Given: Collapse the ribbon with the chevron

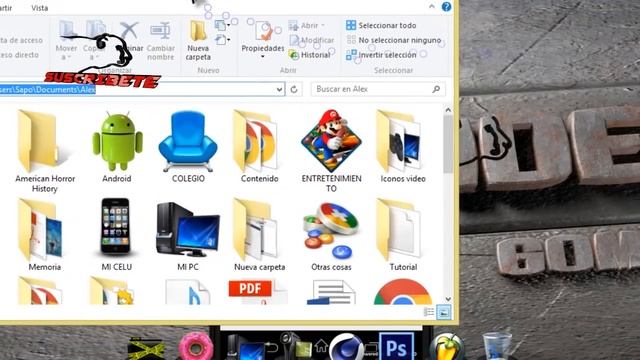Looking at the screenshot, I should click(431, 7).
